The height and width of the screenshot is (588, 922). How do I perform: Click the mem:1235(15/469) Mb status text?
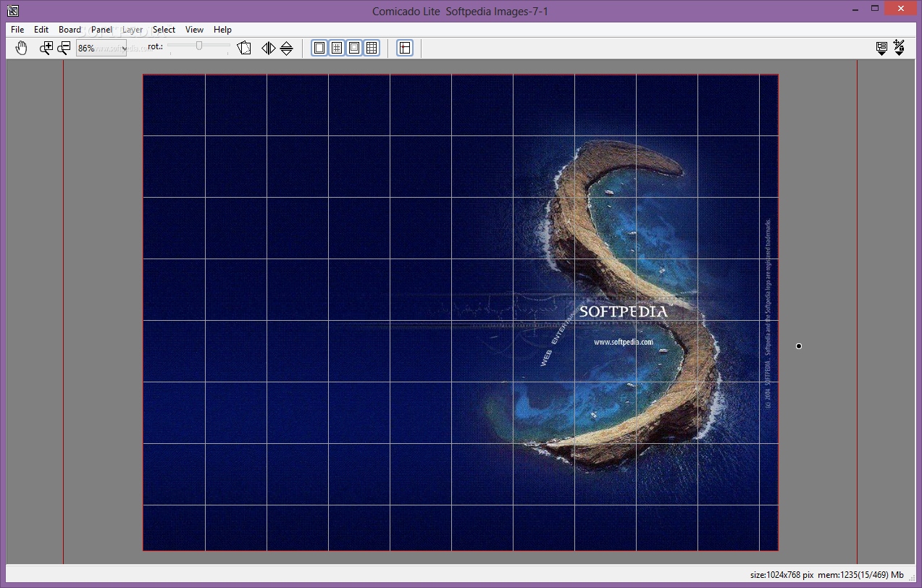861,575
